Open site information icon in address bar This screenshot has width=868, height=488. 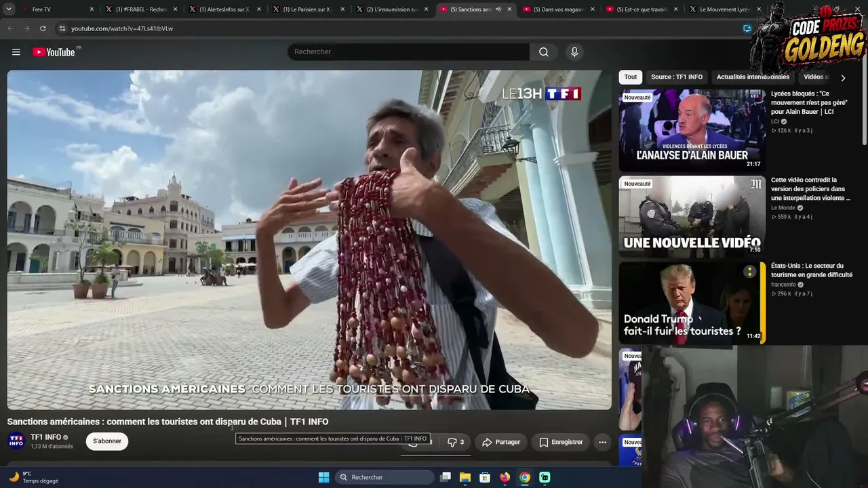pos(62,28)
